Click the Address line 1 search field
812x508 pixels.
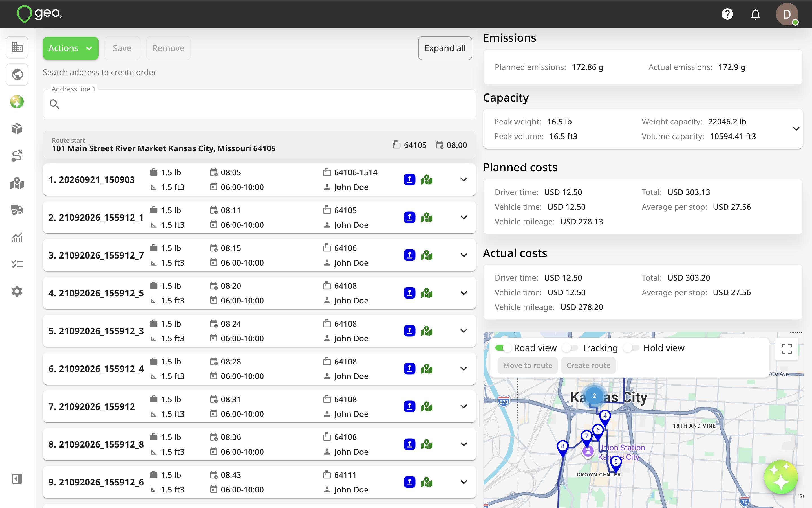click(259, 104)
